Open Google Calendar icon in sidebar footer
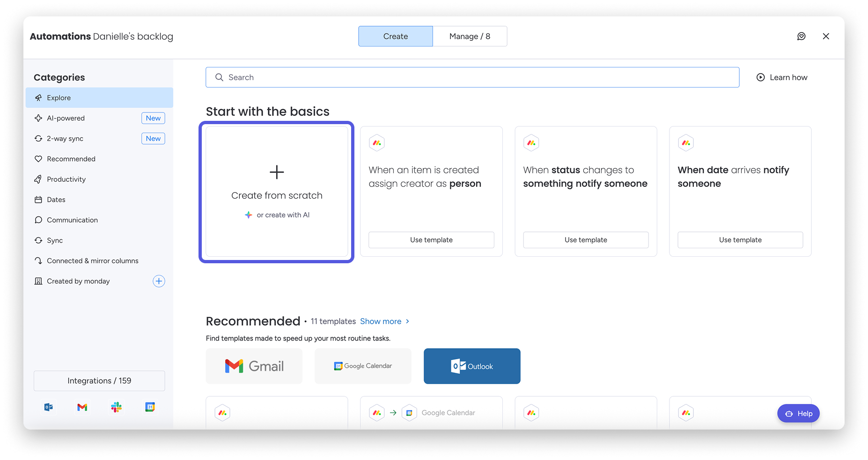The image size is (868, 460). pos(150,407)
